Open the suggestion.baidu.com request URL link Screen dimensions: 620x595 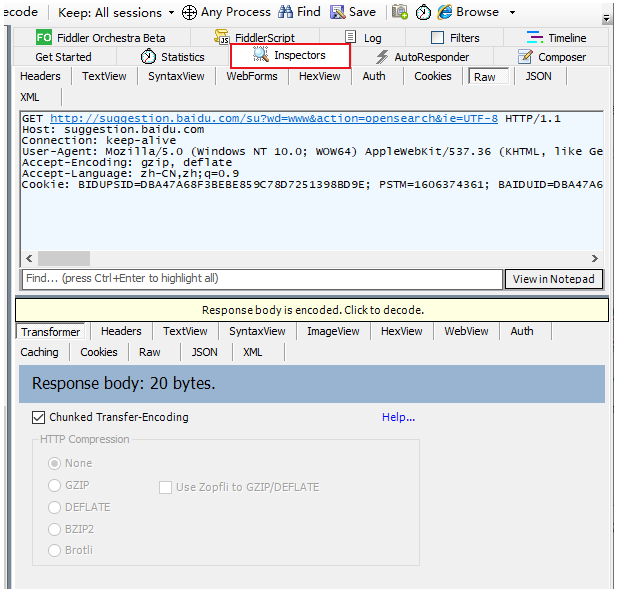point(274,118)
